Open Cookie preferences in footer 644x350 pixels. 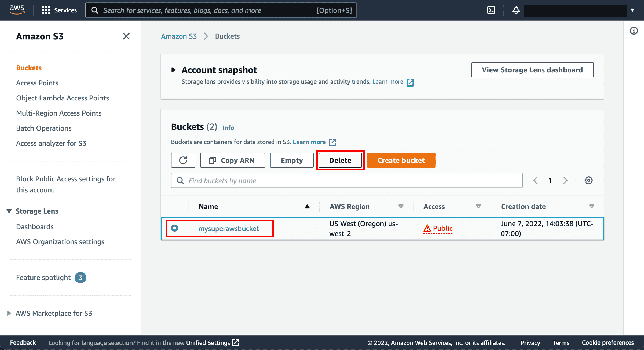[608, 343]
